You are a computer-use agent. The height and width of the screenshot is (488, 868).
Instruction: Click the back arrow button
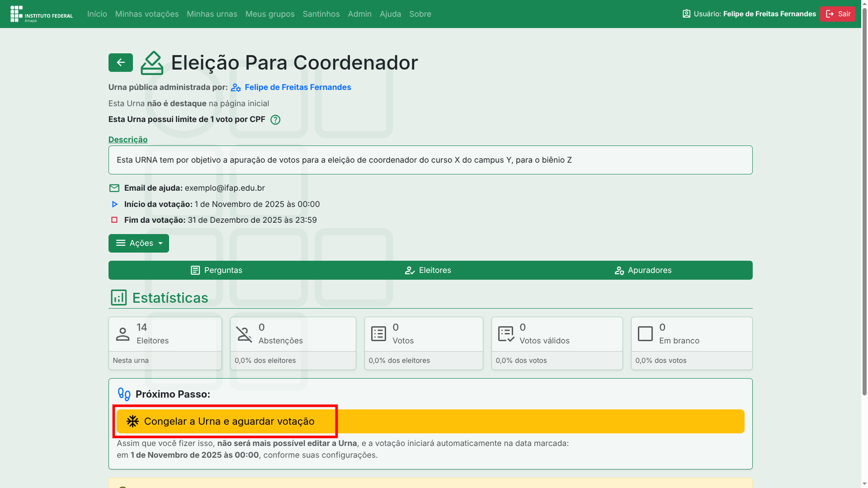coord(120,62)
